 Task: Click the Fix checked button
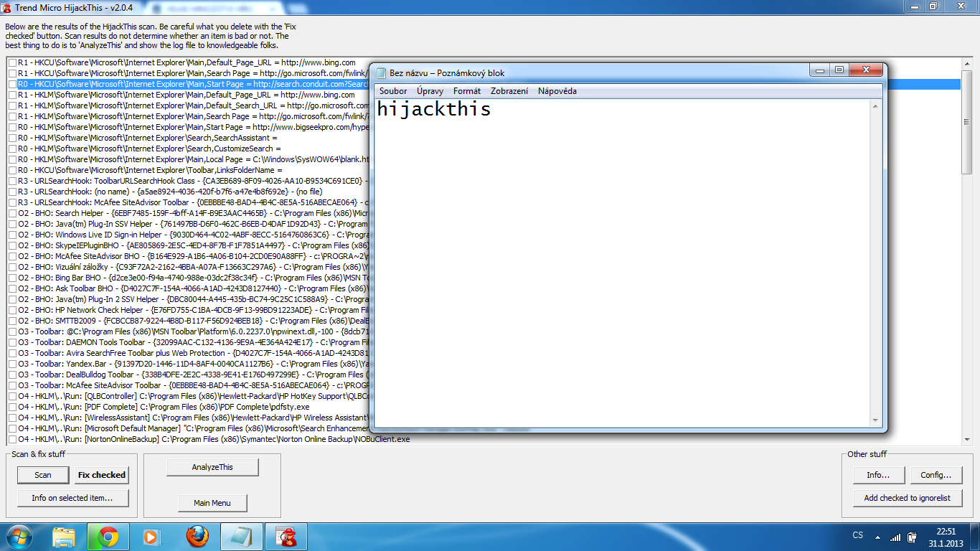[x=102, y=475]
